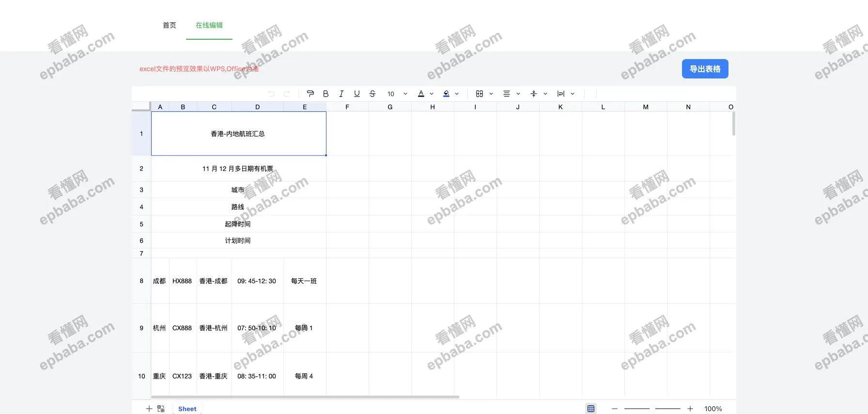Select row 8 header
Image resolution: width=868 pixels, height=414 pixels.
click(141, 281)
